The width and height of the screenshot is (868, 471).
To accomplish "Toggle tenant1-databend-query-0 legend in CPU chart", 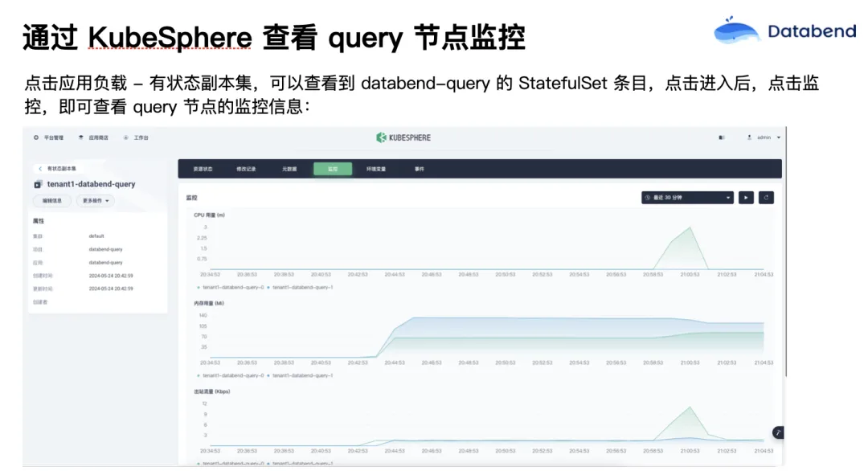I will point(231,287).
